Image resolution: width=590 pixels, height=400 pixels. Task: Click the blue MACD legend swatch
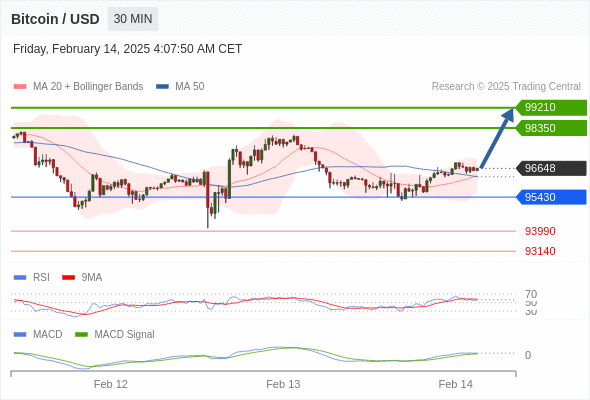(20, 335)
